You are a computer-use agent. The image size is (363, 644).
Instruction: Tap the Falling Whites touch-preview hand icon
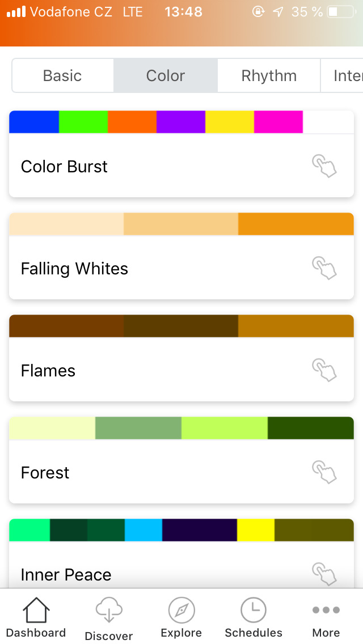[324, 269]
